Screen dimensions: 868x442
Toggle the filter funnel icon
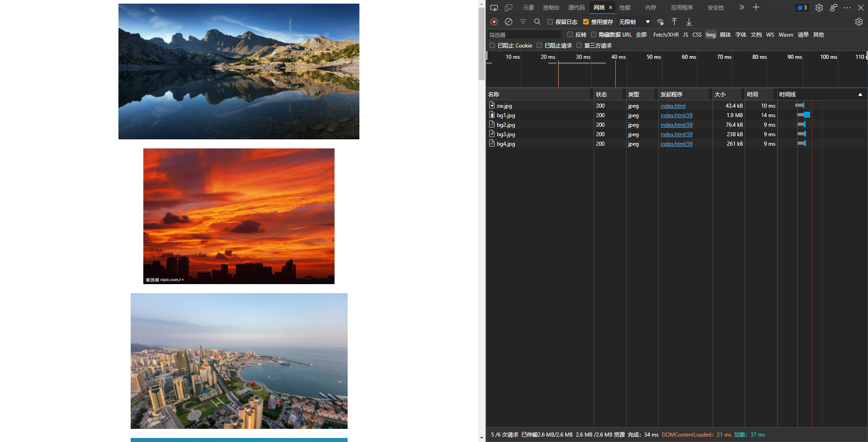coord(523,22)
